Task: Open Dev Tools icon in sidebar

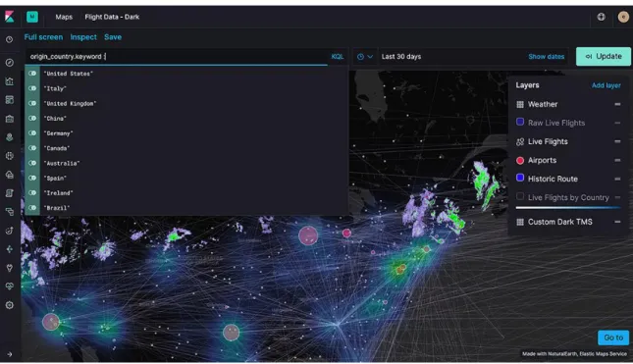Action: tap(9, 268)
